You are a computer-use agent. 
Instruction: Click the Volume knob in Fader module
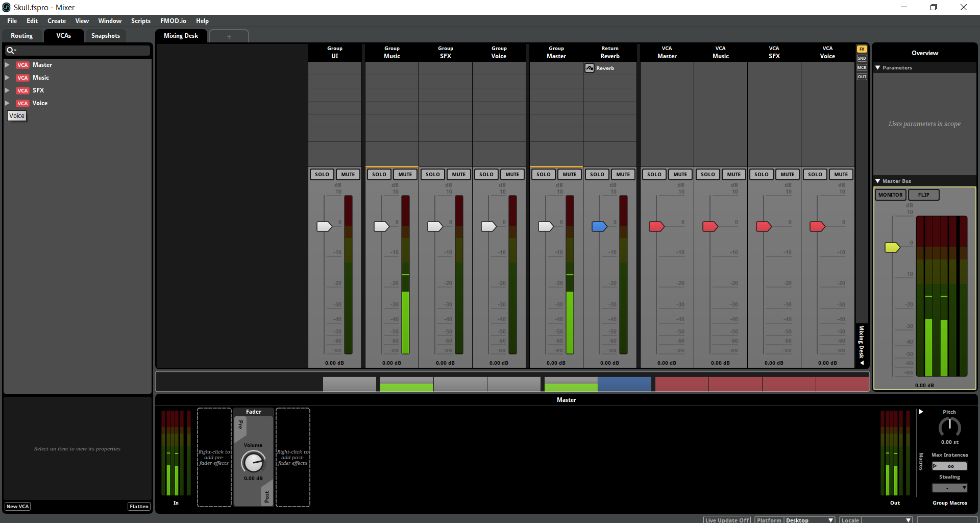[x=253, y=462]
